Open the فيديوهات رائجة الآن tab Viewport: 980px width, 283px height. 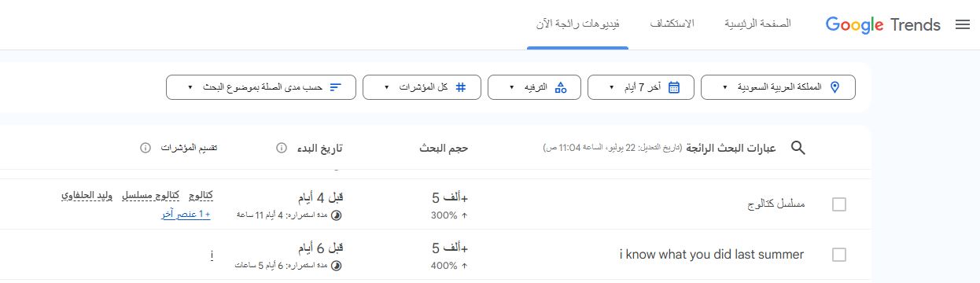coord(578,24)
